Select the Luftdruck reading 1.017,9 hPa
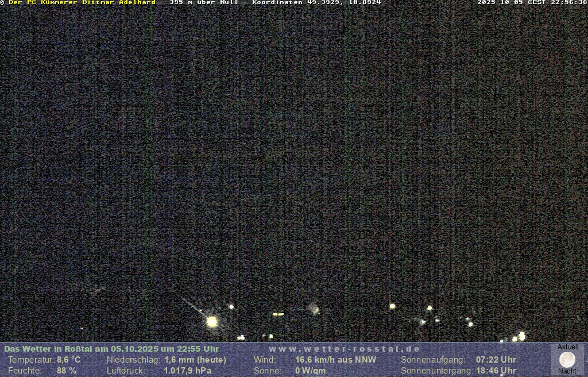The image size is (588, 377). pyautogui.click(x=188, y=371)
